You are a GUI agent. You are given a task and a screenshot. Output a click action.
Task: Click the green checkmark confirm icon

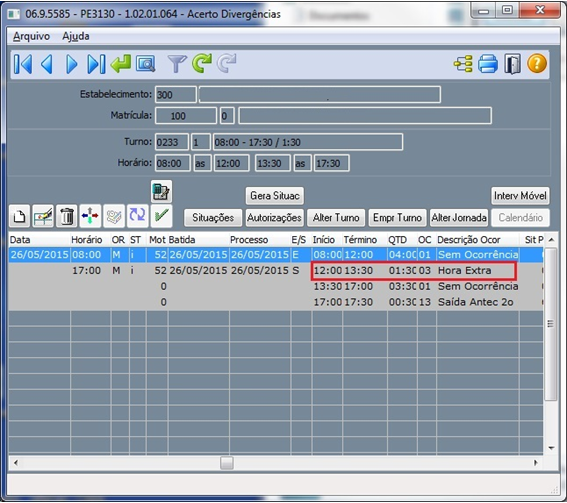coord(161,216)
